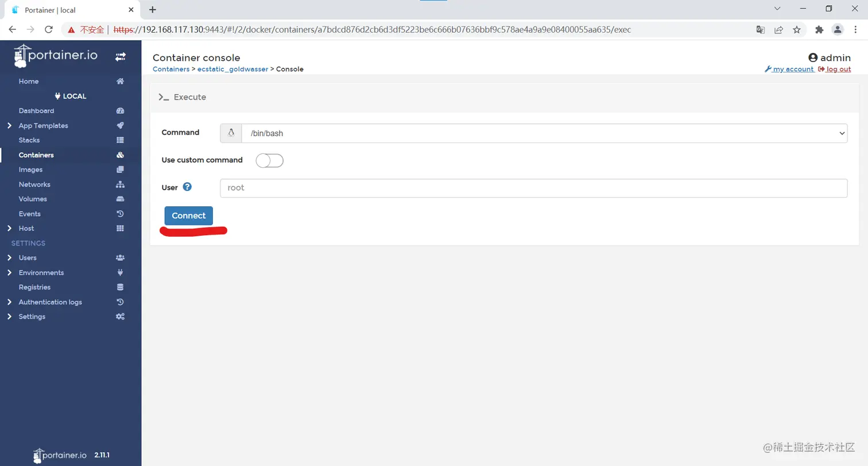Click the Portainer version 2.11.1 text
This screenshot has height=466, width=868.
(x=102, y=455)
